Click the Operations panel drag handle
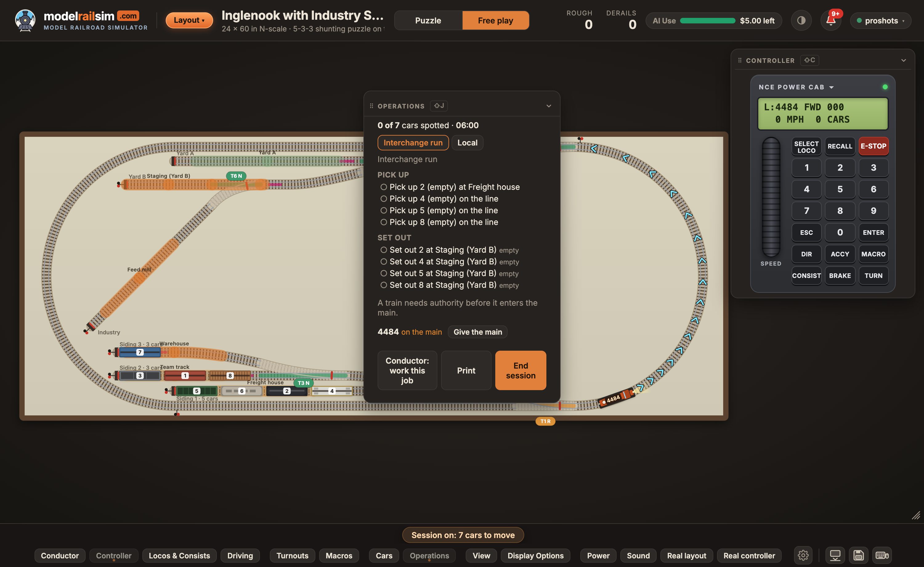 [371, 106]
